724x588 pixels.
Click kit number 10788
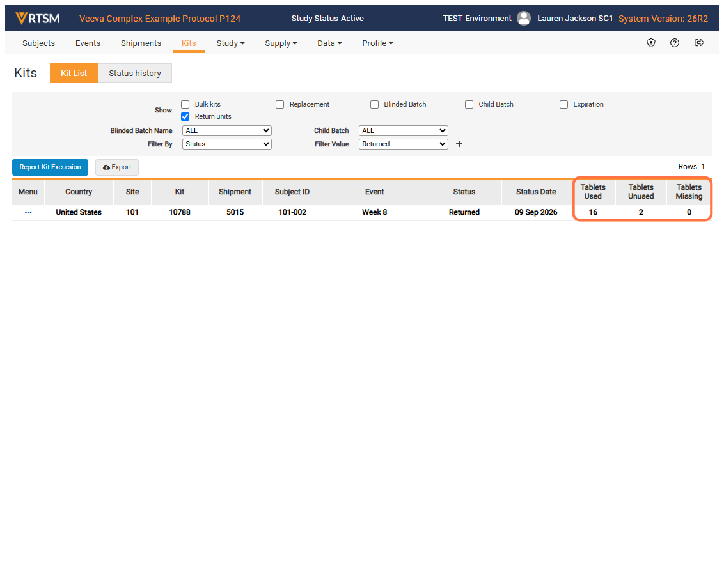180,212
